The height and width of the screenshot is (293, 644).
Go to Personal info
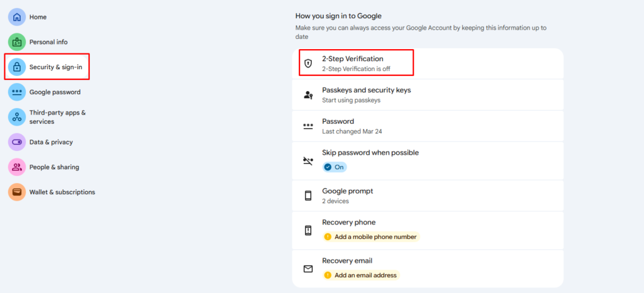click(48, 42)
